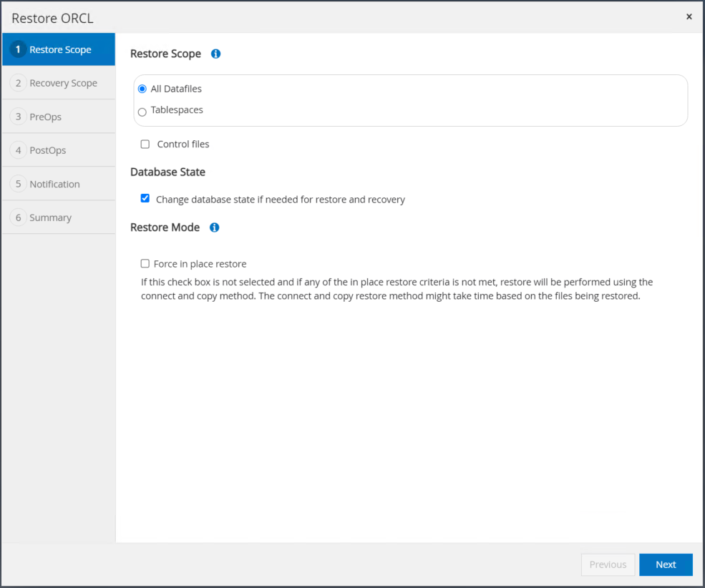Image resolution: width=705 pixels, height=588 pixels.
Task: Click the info icon beside Restore Scope heading
Action: tap(215, 54)
